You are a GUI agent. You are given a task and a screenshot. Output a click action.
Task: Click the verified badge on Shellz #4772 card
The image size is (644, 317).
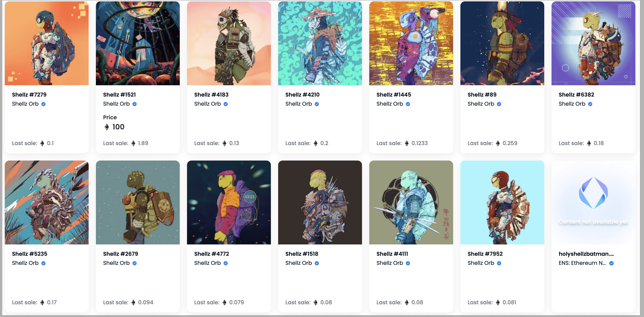(x=226, y=263)
